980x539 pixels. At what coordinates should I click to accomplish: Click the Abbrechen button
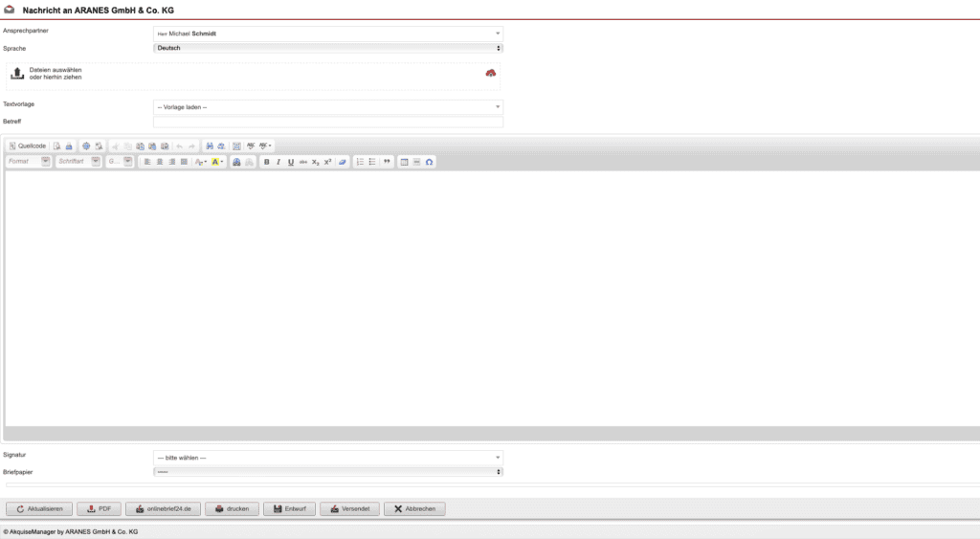414,509
